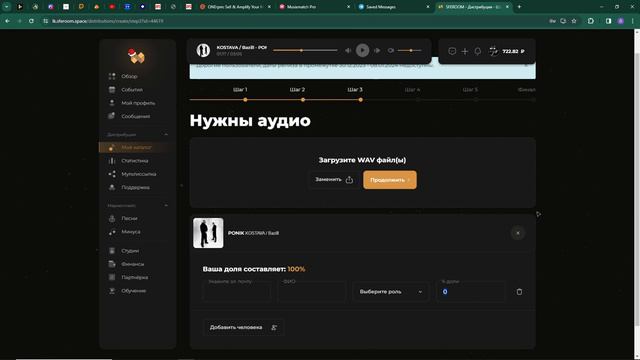The image size is (640, 360).
Task: Open the Выберите роль dropdown
Action: tap(391, 292)
